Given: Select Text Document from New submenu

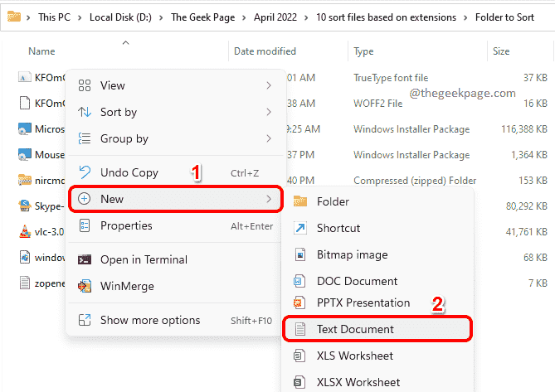Looking at the screenshot, I should coord(355,329).
